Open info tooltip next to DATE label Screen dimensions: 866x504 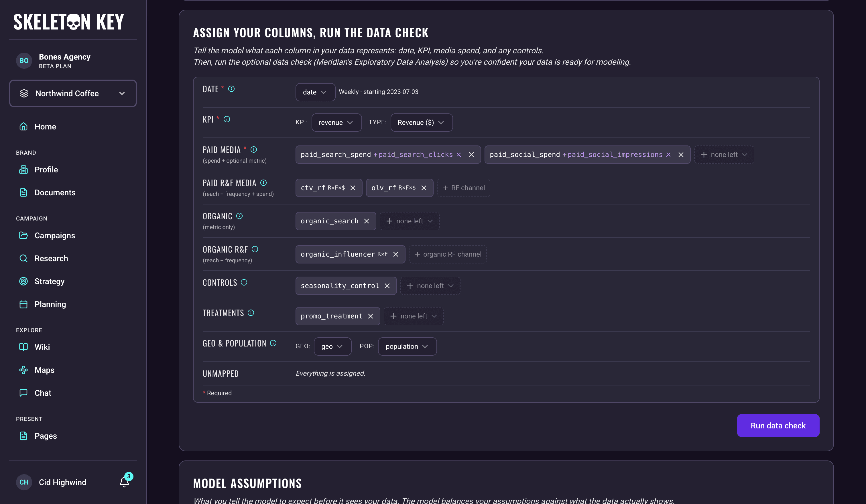pyautogui.click(x=231, y=89)
